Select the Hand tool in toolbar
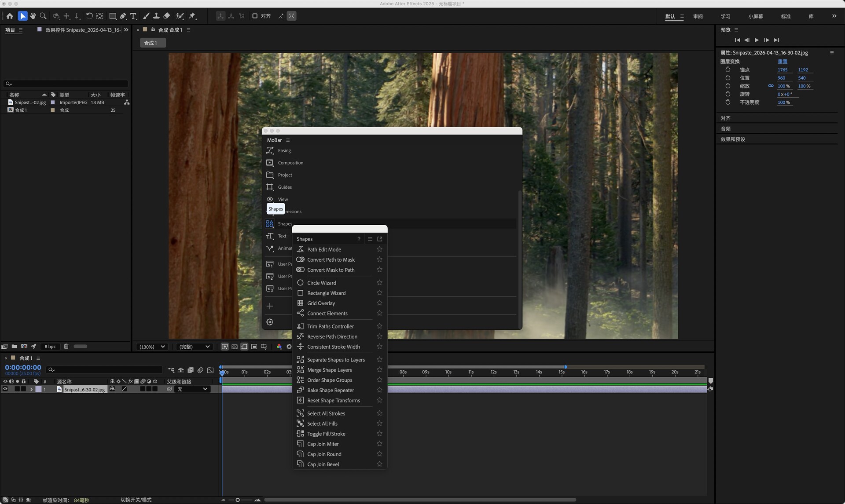 (x=33, y=16)
